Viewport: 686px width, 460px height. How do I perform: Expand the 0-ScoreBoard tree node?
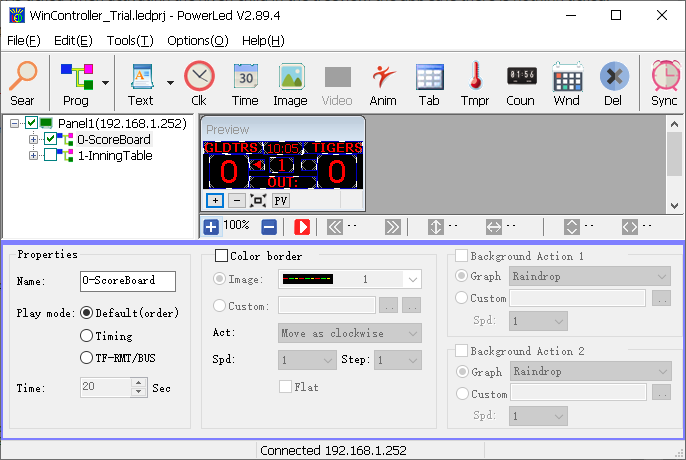point(34,139)
